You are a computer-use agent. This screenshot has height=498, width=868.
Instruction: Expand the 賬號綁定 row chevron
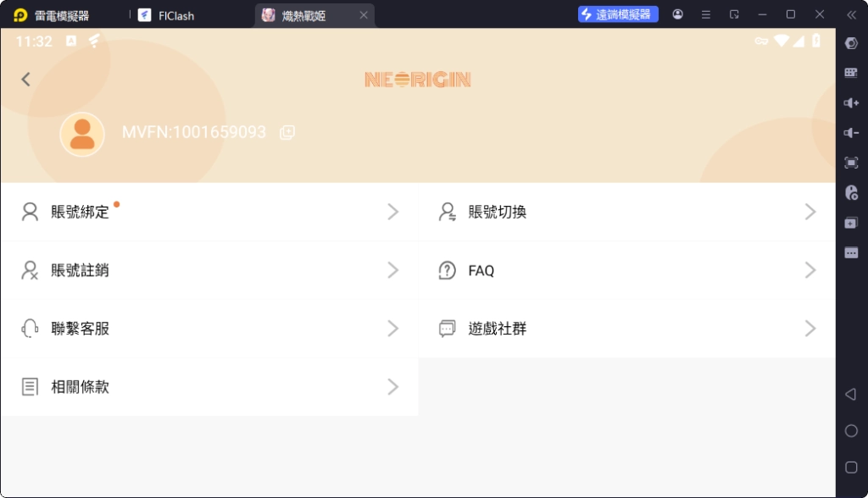pos(392,212)
